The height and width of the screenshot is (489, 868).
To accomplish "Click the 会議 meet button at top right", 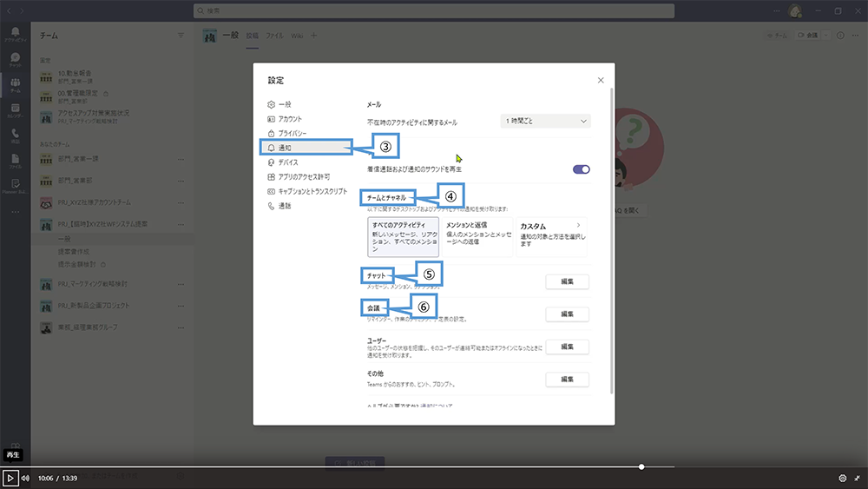I will pyautogui.click(x=807, y=36).
